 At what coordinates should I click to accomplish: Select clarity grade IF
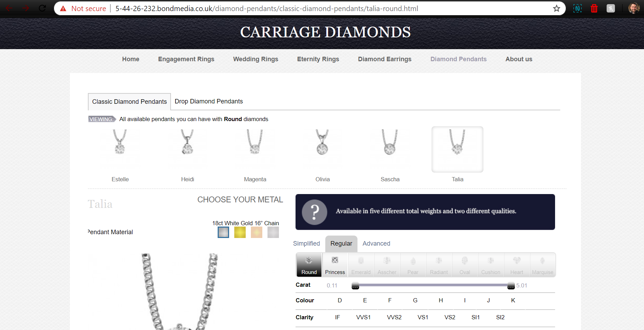tap(337, 318)
